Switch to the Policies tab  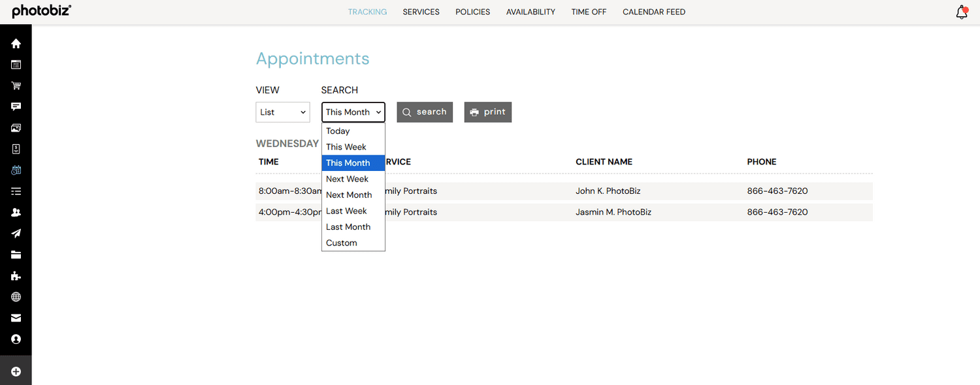click(x=472, y=12)
